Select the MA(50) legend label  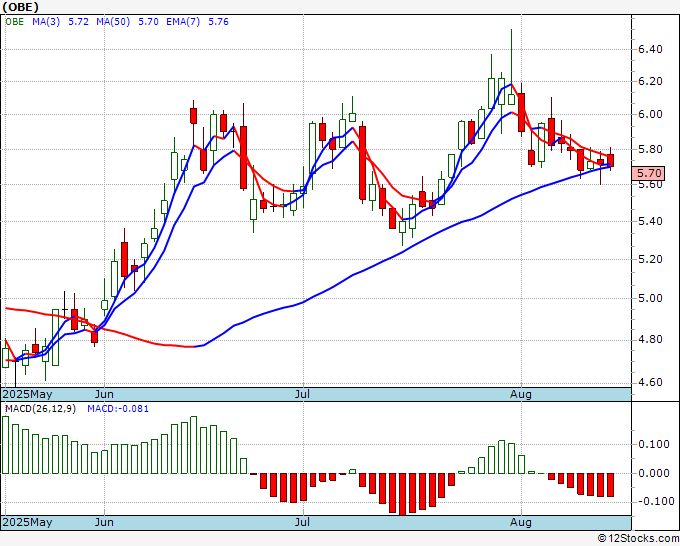click(113, 22)
